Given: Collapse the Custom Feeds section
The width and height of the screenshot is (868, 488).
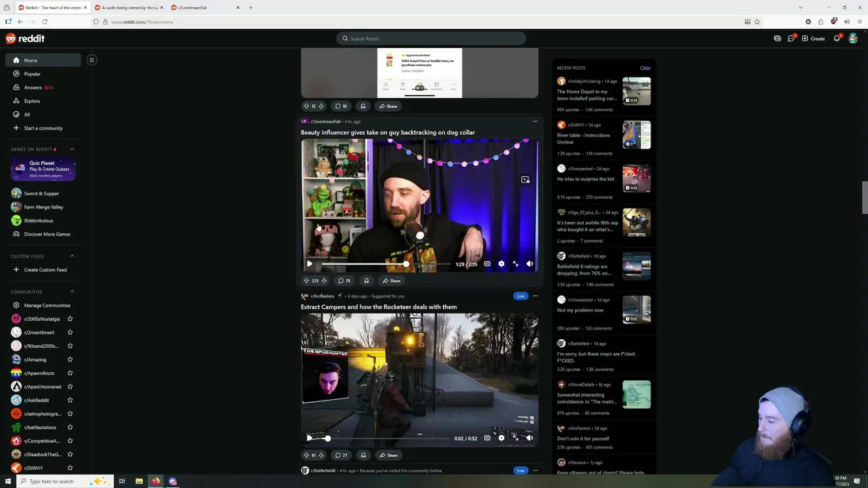Looking at the screenshot, I should 72,256.
